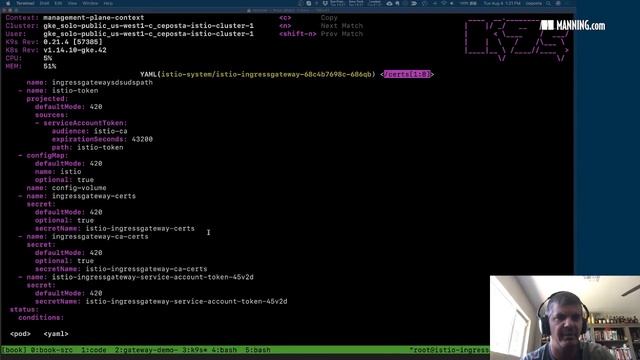Open the Window menu
The image size is (640, 360).
click(90, 3)
